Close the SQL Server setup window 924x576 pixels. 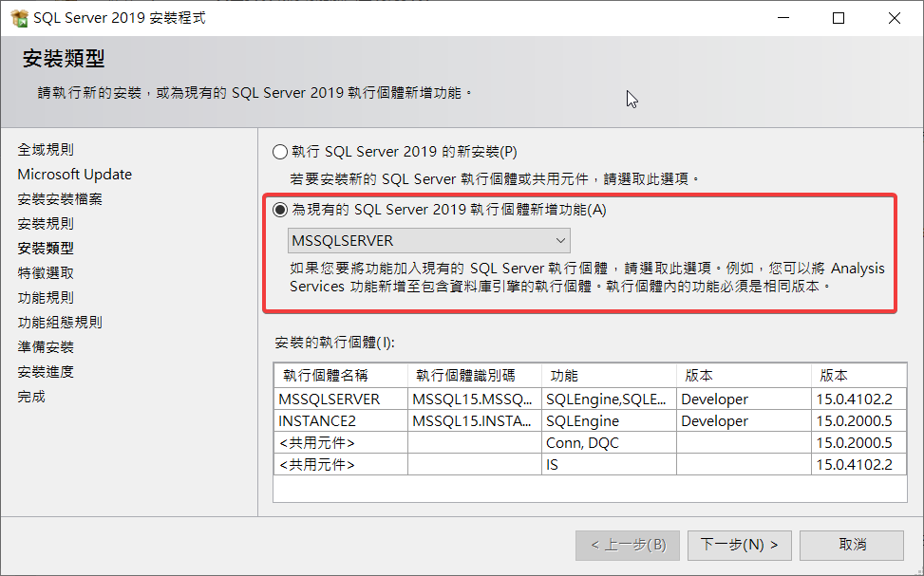(x=895, y=18)
